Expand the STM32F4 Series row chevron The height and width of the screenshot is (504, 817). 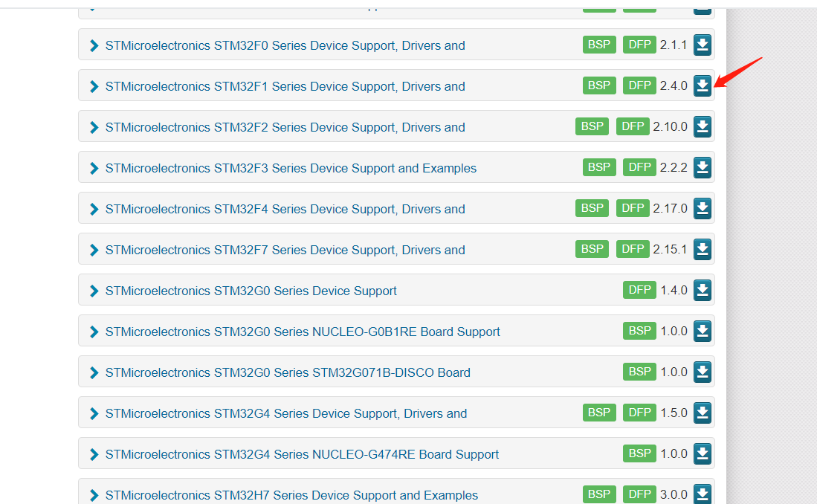click(x=94, y=210)
